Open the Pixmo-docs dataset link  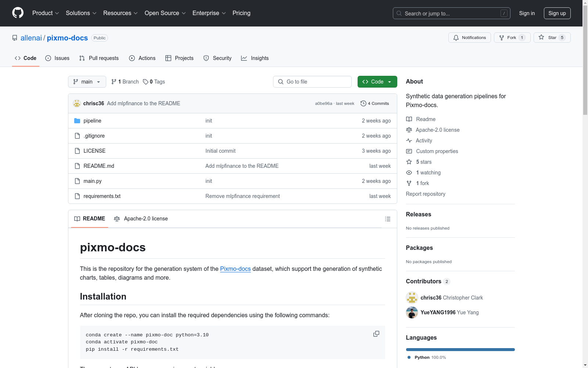[x=235, y=269]
